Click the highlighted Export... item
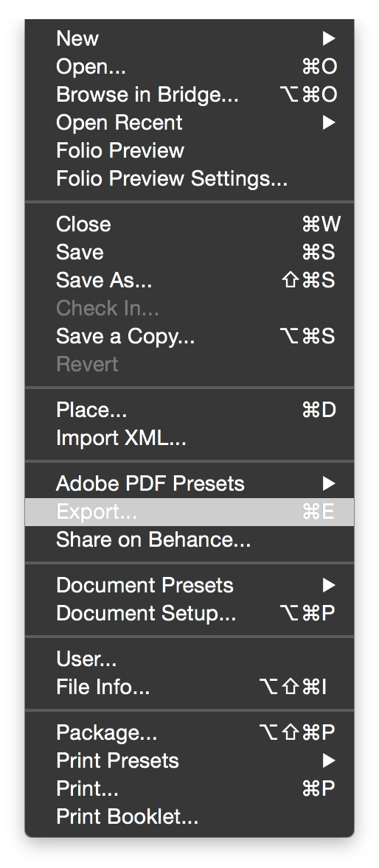The width and height of the screenshot is (379, 868). pyautogui.click(x=189, y=511)
